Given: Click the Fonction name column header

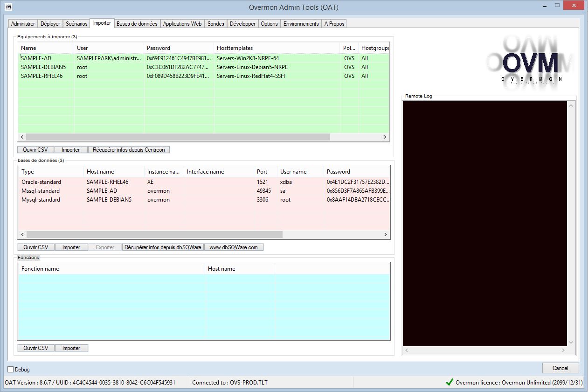Looking at the screenshot, I should click(112, 269).
